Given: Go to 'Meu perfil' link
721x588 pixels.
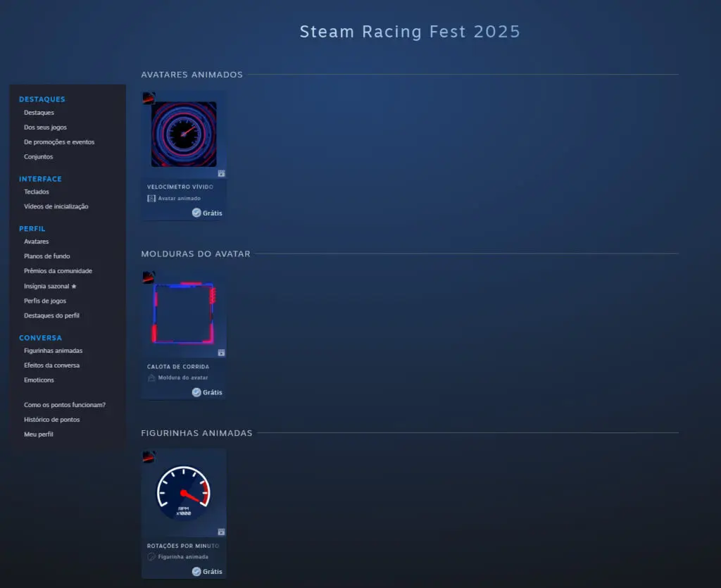Looking at the screenshot, I should tap(39, 434).
